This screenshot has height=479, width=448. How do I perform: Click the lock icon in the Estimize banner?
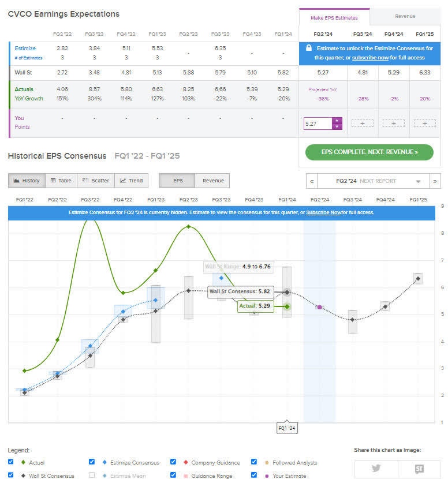[x=309, y=48]
